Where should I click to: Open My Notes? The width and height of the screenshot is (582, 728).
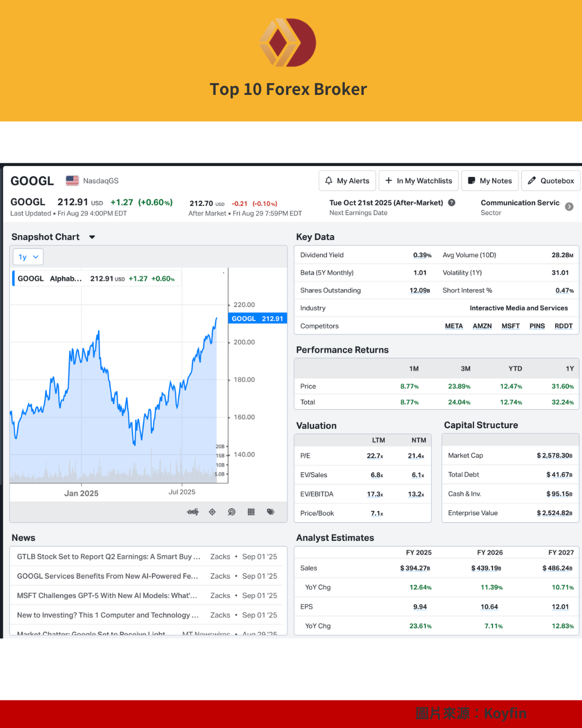coord(490,181)
